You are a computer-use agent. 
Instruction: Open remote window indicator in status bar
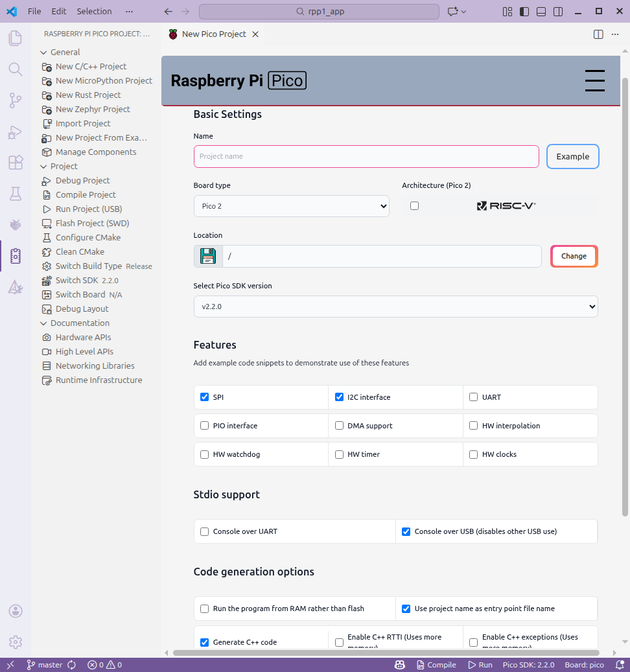(11, 665)
